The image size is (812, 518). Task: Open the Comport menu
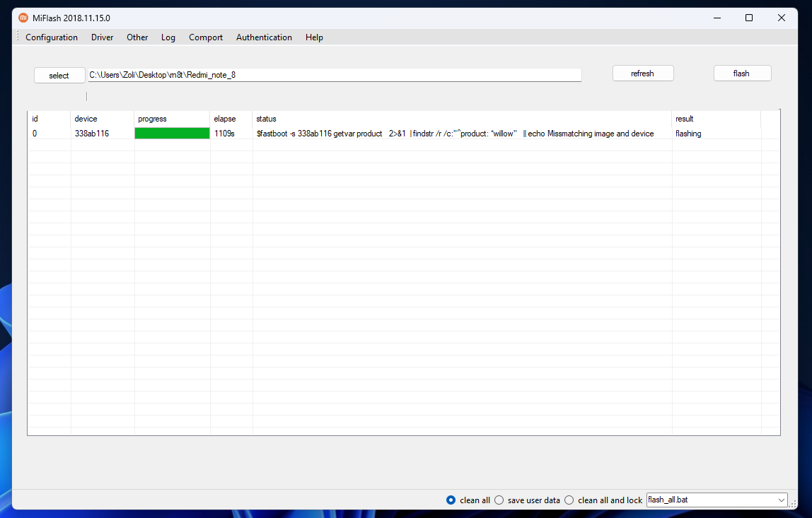tap(206, 37)
